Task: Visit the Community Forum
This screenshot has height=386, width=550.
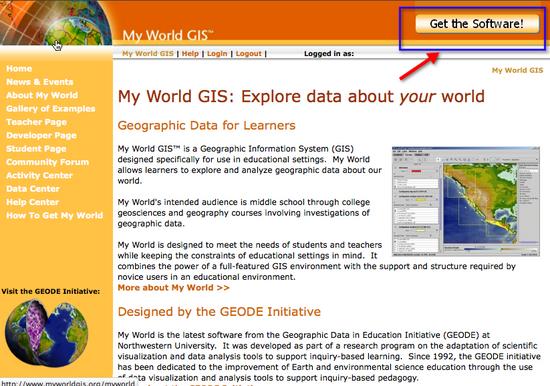Action: point(47,162)
